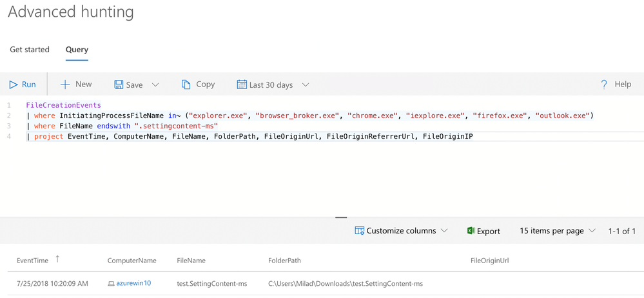The height and width of the screenshot is (298, 644).
Task: Click InitiatingProcessFileName on line 2
Action: (112, 116)
